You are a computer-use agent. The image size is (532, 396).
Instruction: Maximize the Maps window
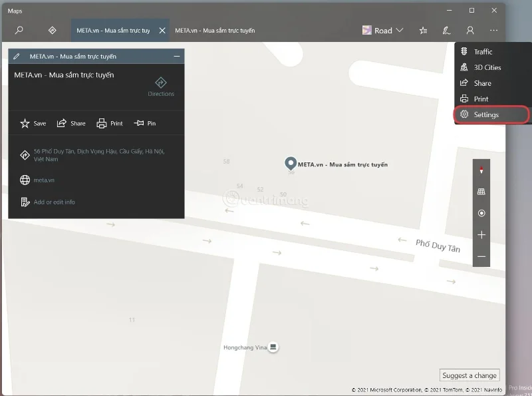471,11
